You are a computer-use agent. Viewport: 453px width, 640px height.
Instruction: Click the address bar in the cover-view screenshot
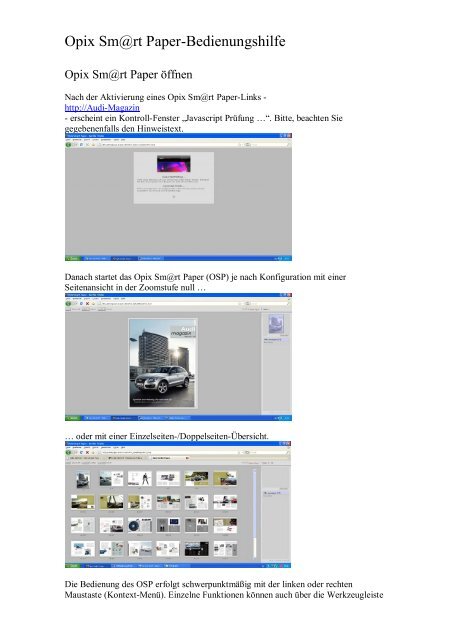pyautogui.click(x=168, y=304)
